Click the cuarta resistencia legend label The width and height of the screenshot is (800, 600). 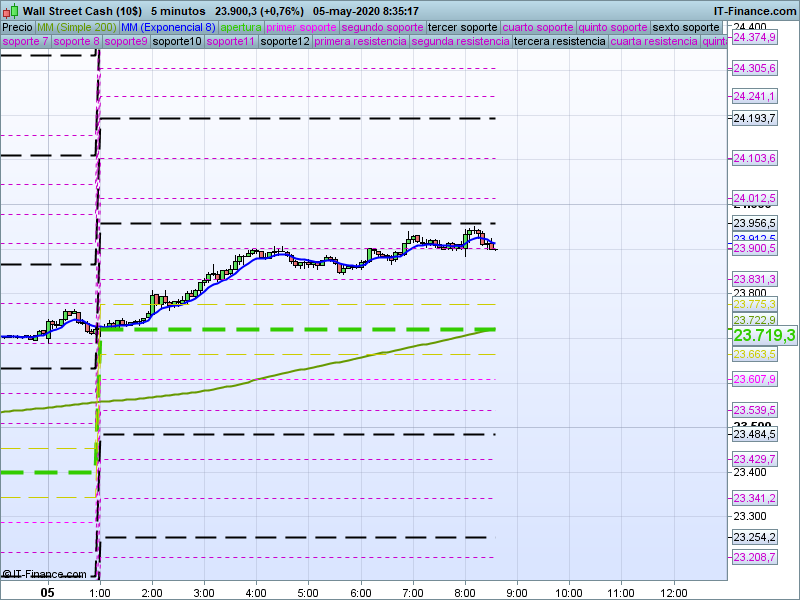pos(654,42)
